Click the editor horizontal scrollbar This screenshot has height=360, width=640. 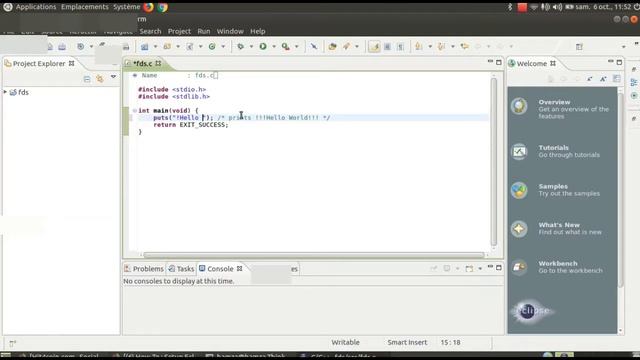click(x=313, y=255)
